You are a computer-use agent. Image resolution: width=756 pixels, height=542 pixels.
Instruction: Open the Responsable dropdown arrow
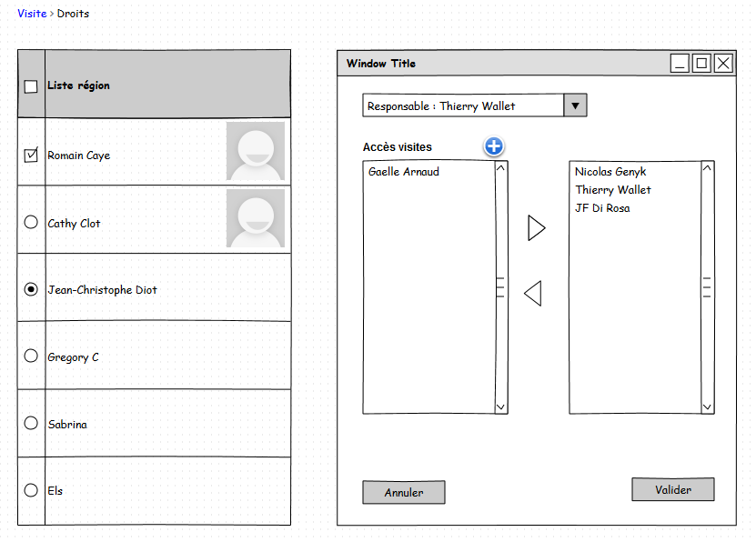click(575, 105)
